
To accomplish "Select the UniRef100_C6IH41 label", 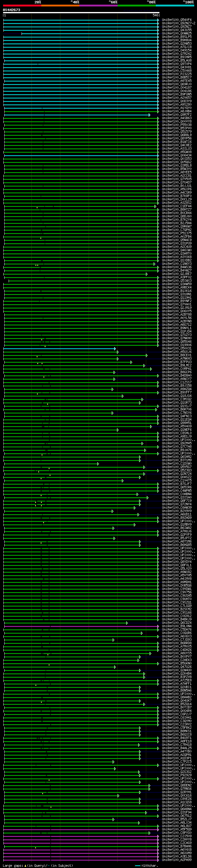I will tap(177, 717).
